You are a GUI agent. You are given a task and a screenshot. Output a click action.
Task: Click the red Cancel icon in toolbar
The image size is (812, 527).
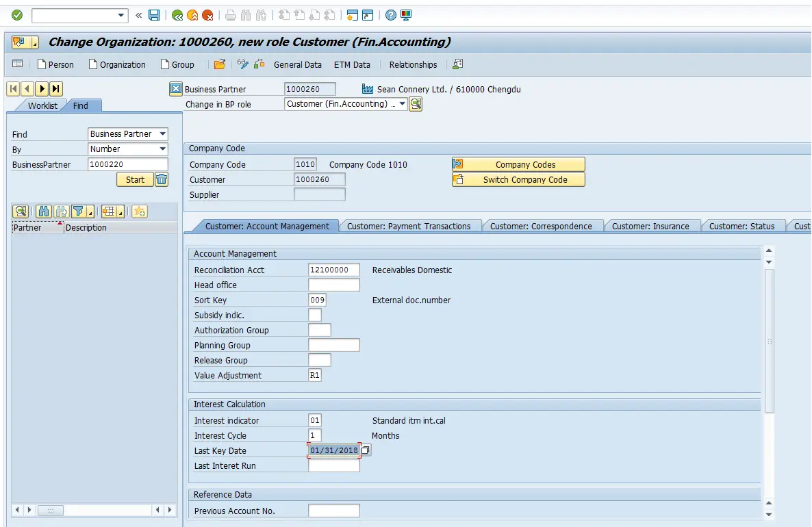click(x=207, y=16)
